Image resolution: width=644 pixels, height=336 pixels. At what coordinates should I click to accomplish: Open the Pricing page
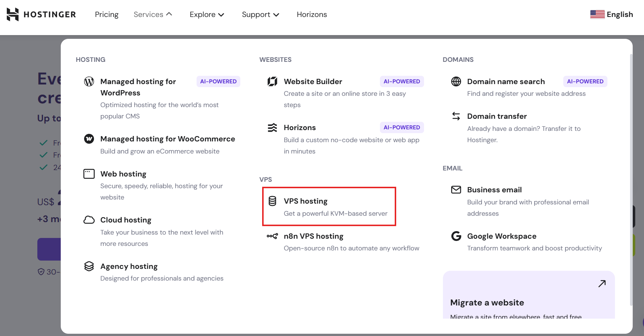coord(107,14)
